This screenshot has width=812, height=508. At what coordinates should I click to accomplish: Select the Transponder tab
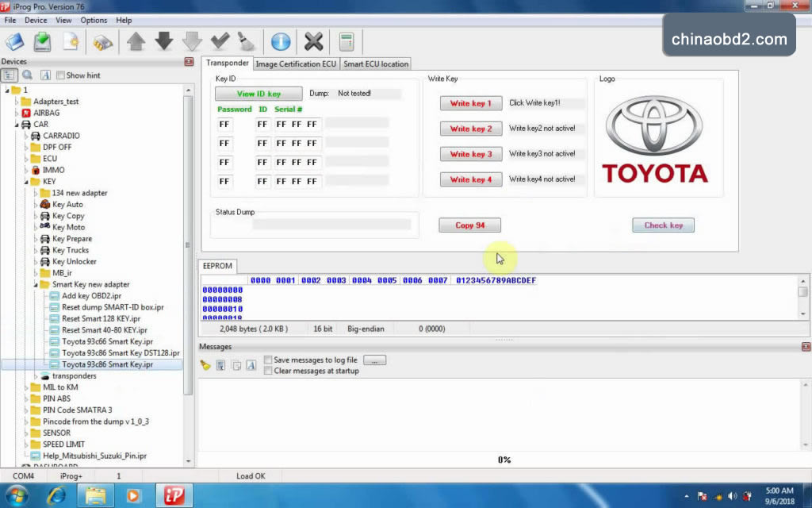(228, 63)
